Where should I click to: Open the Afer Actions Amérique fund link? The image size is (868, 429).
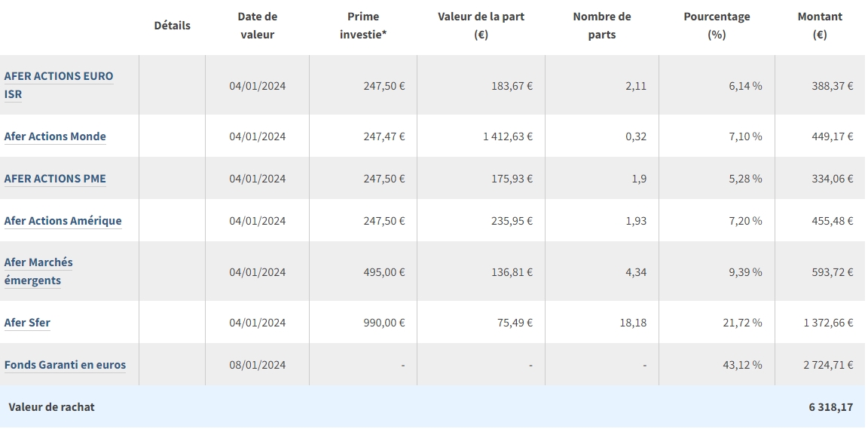63,221
